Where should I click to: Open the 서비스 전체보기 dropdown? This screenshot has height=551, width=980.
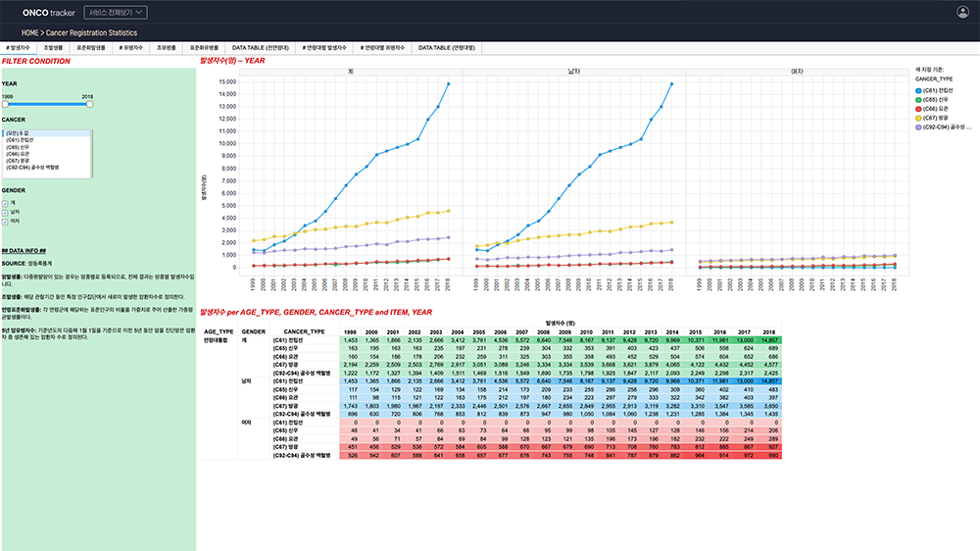pos(122,13)
